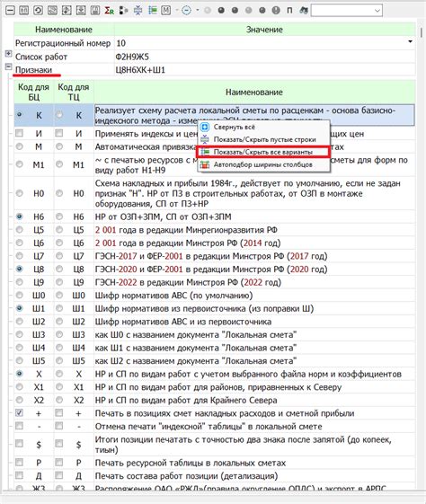The width and height of the screenshot is (426, 504).
Task: Click the green show/hide all variants toolbar icon
Action: tap(152, 10)
